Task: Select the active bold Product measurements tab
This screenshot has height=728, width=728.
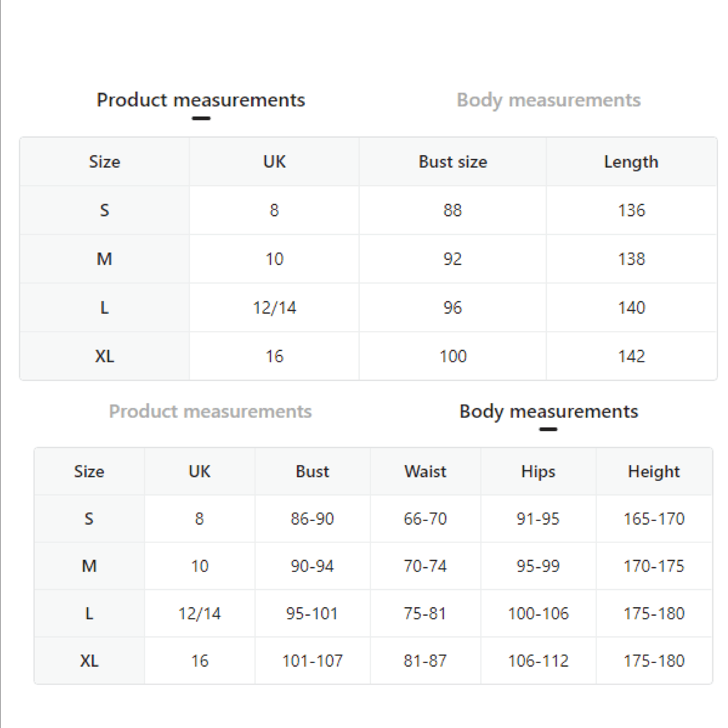Action: (x=201, y=100)
